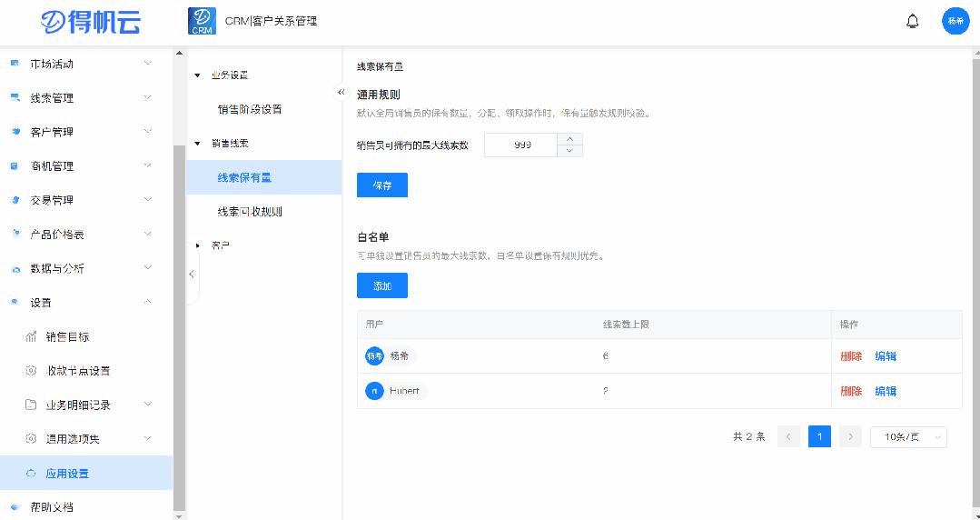Collapse the 销售线索 tree node

[x=197, y=144]
